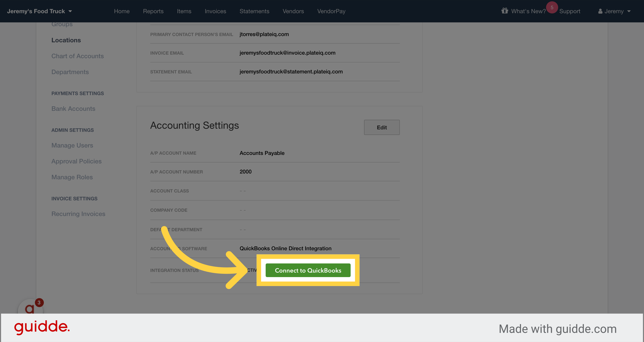Open the Reports menu

coord(153,11)
